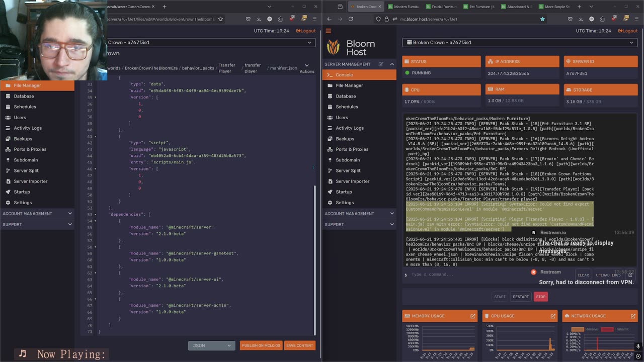644x362 pixels.
Task: Pop out the console with the icon beside Upload Logs
Action: pos(630,275)
